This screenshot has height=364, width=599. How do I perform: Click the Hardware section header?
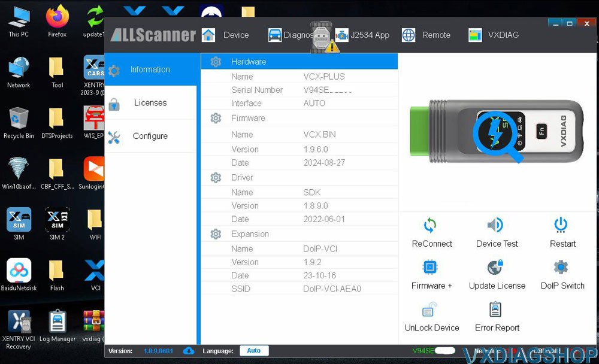point(299,62)
